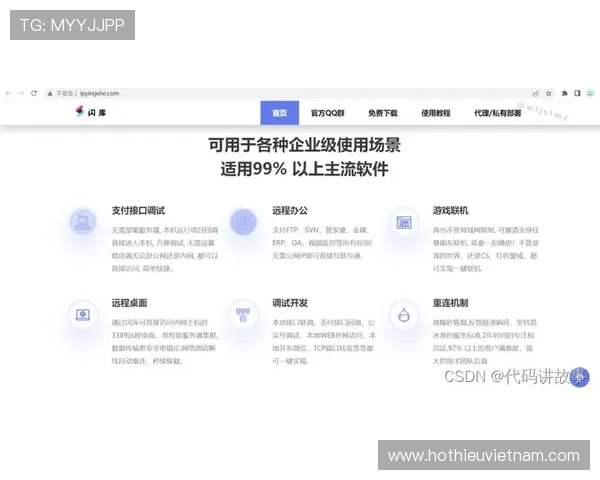
Task: Click the 闪库 site logo
Action: point(91,112)
